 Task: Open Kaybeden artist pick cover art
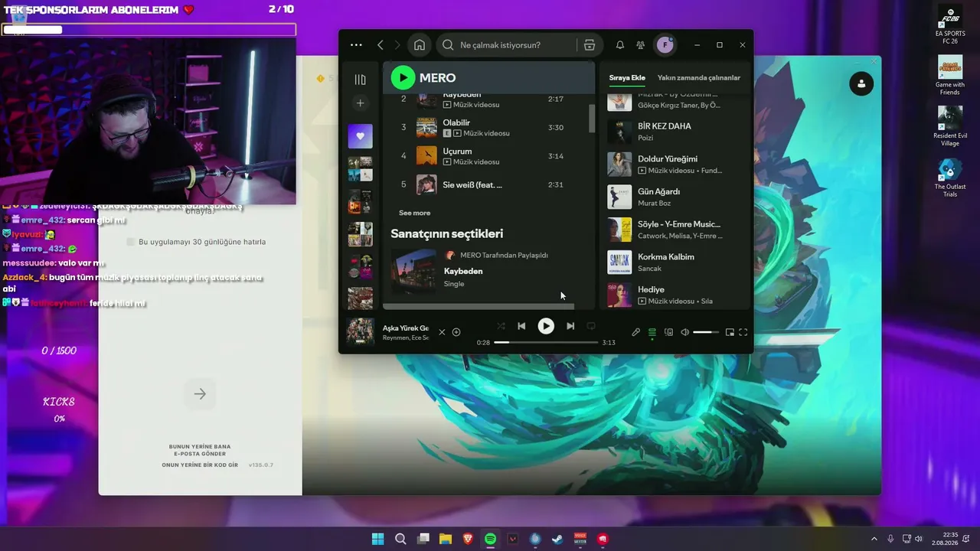point(413,271)
